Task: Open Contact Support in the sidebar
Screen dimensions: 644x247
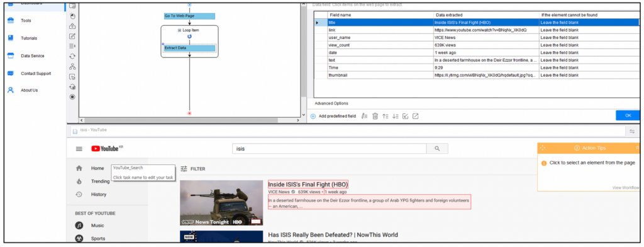Action: (x=36, y=74)
